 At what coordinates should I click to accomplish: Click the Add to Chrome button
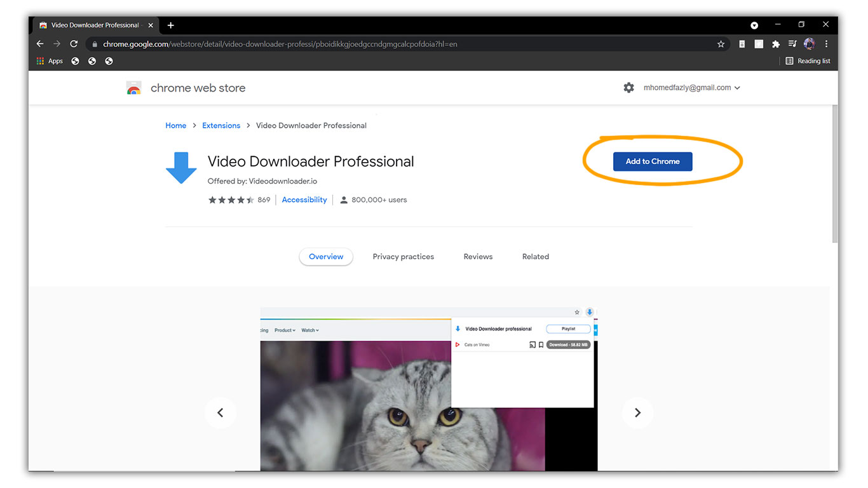point(653,161)
